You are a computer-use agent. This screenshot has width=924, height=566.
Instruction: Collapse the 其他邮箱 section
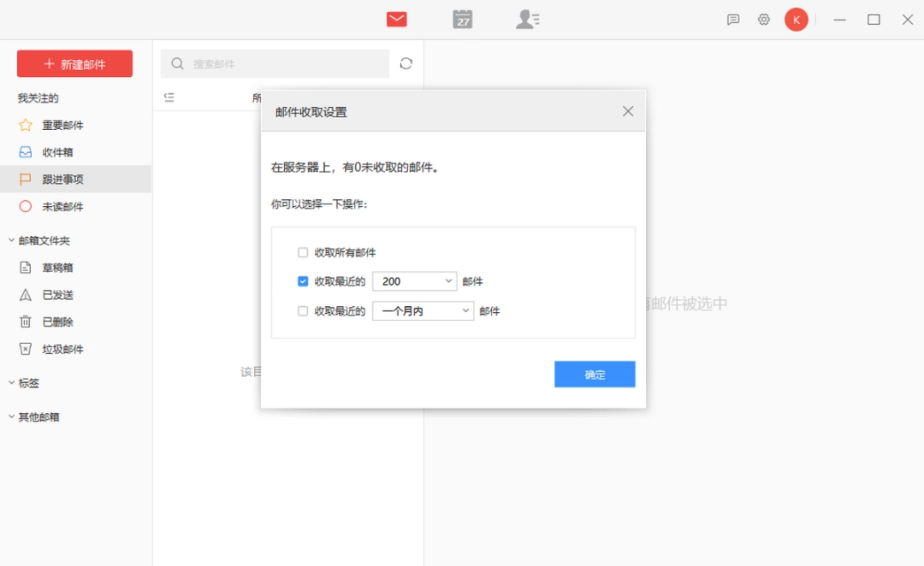(x=11, y=416)
